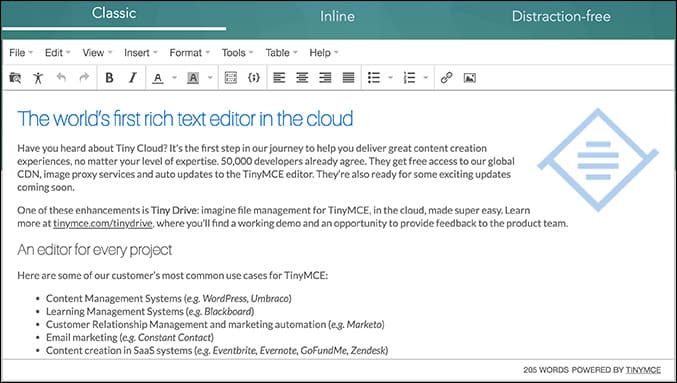Click the bold 'Tiny Drive' text
The width and height of the screenshot is (677, 383).
[x=174, y=210]
